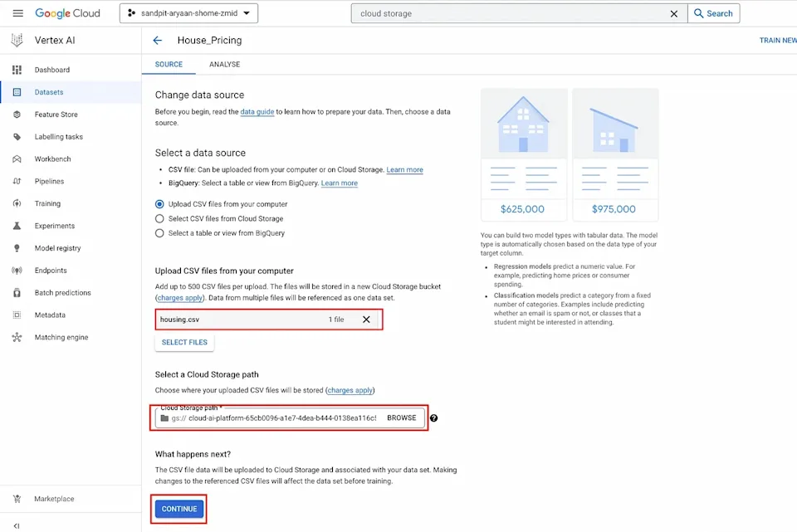Click the Model registry lightbulb icon

(x=17, y=248)
